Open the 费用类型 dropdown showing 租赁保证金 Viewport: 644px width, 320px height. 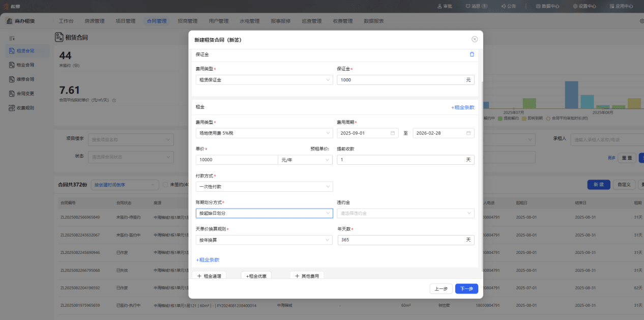[264, 80]
